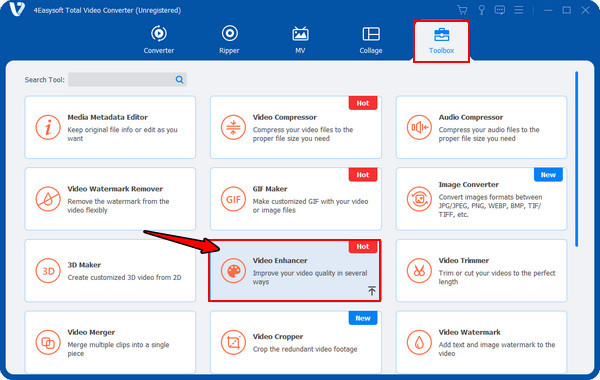Click 'Add text and image watermark' description
Viewport: 600px width, 380px height.
497,349
